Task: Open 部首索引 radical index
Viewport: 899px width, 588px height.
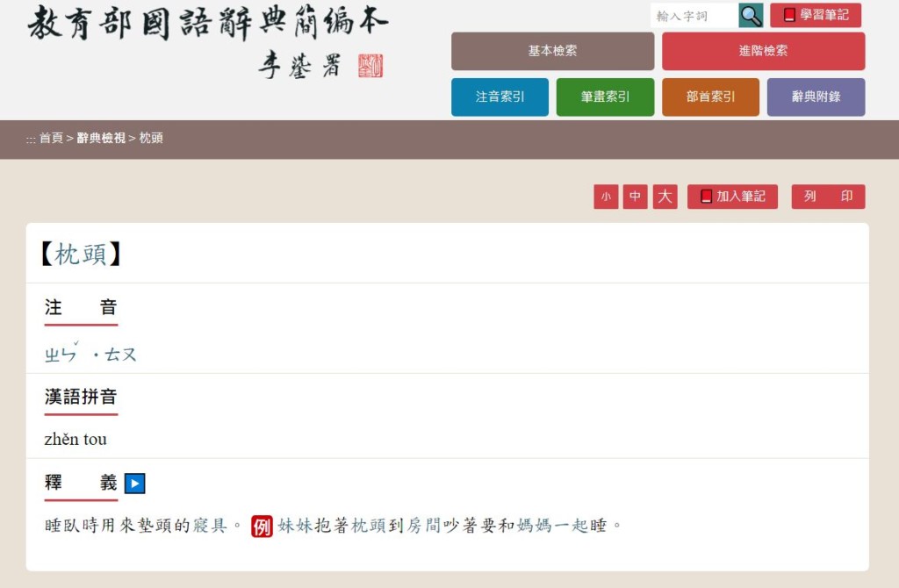Action: coord(710,97)
